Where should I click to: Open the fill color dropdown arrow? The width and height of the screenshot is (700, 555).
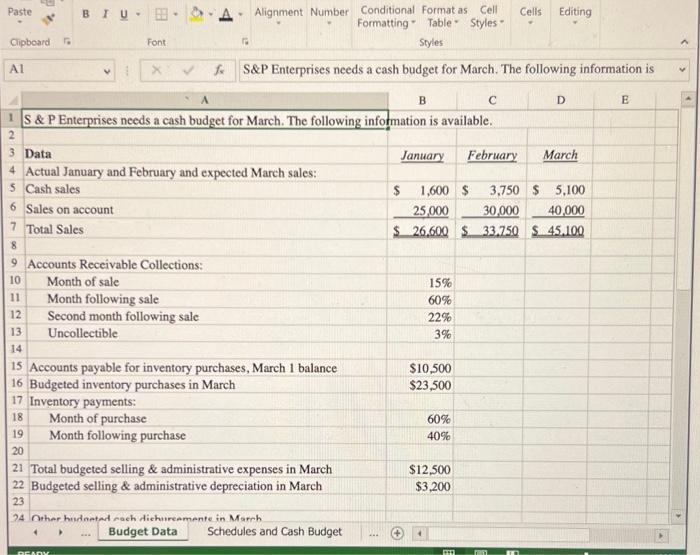[210, 15]
